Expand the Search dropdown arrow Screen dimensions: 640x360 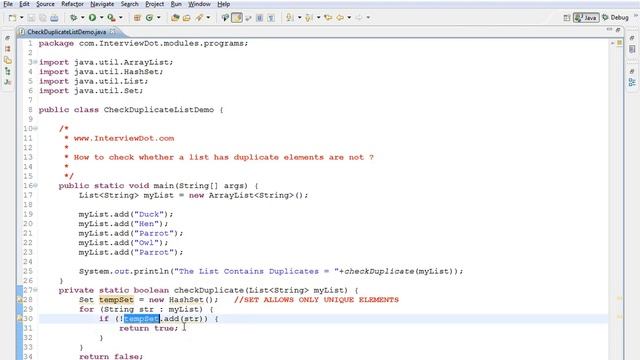208,18
